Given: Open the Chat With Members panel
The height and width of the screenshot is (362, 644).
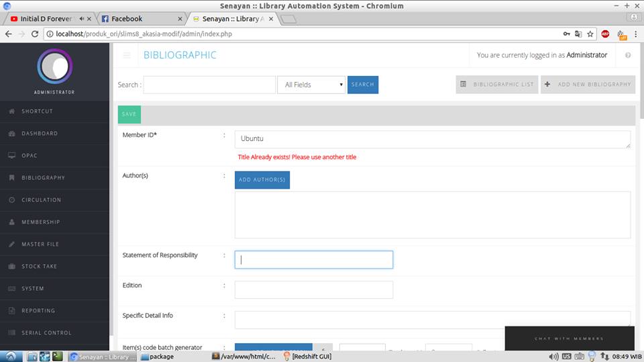Looking at the screenshot, I should [569, 338].
